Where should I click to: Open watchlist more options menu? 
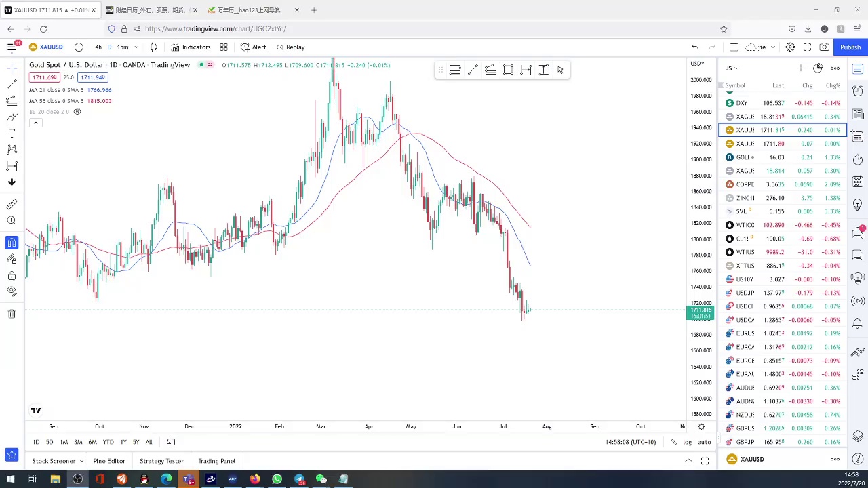coord(835,68)
